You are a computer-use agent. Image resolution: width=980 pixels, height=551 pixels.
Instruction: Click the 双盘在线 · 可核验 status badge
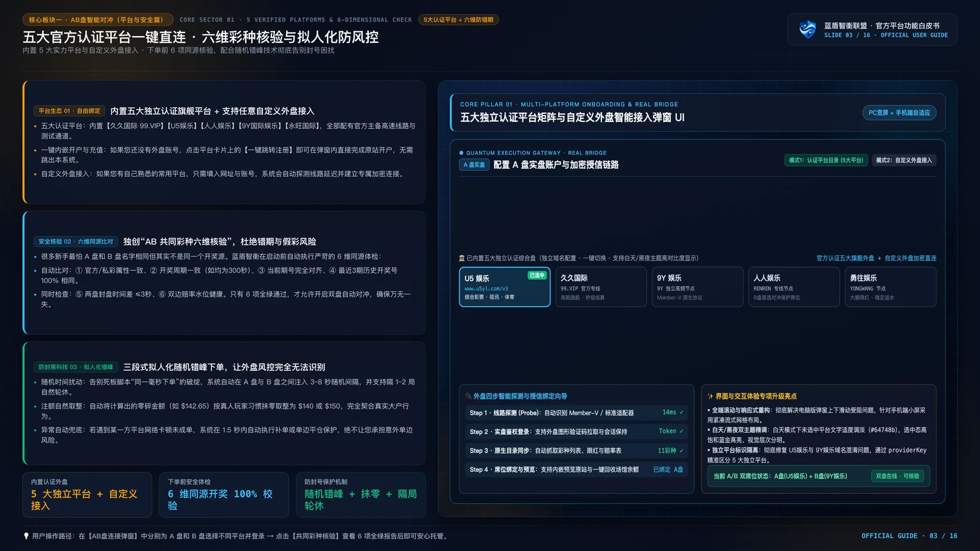897,476
